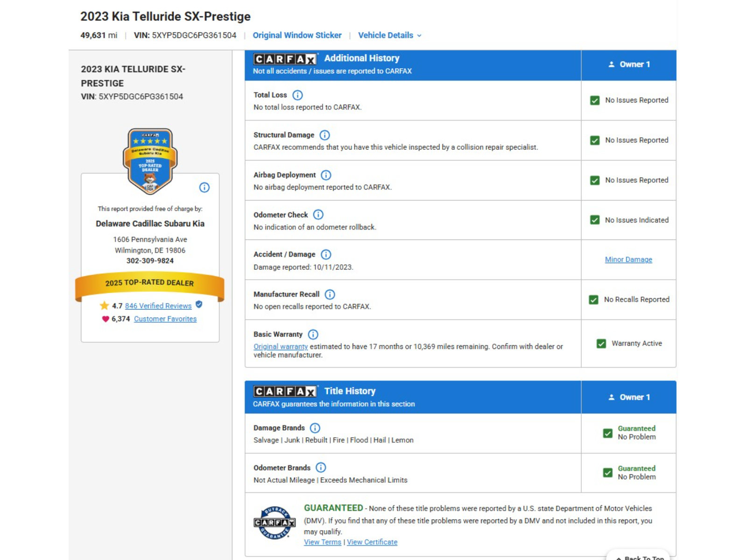Click the Damage Brands guaranteed checkmark
Screen dimensions: 747x560
tap(608, 433)
